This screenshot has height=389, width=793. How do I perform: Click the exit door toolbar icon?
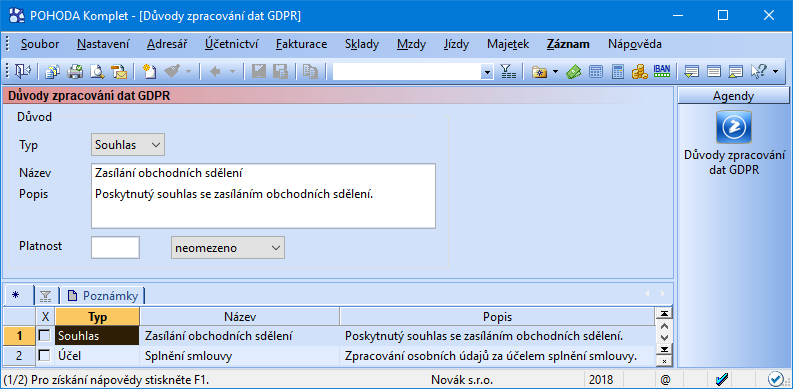pos(23,72)
